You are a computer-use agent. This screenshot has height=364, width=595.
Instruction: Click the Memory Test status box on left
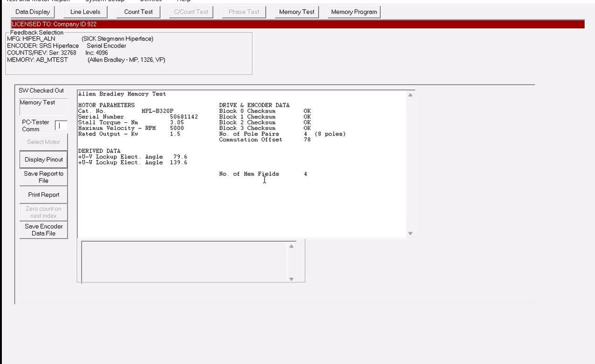(x=43, y=107)
